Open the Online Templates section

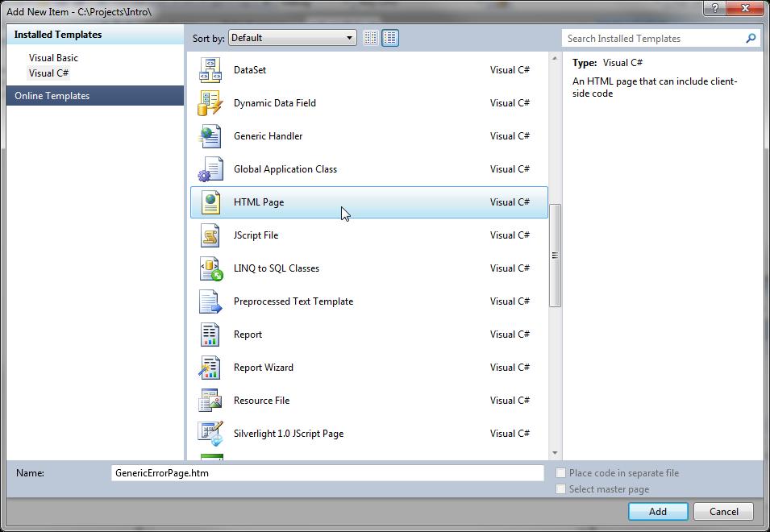click(95, 96)
